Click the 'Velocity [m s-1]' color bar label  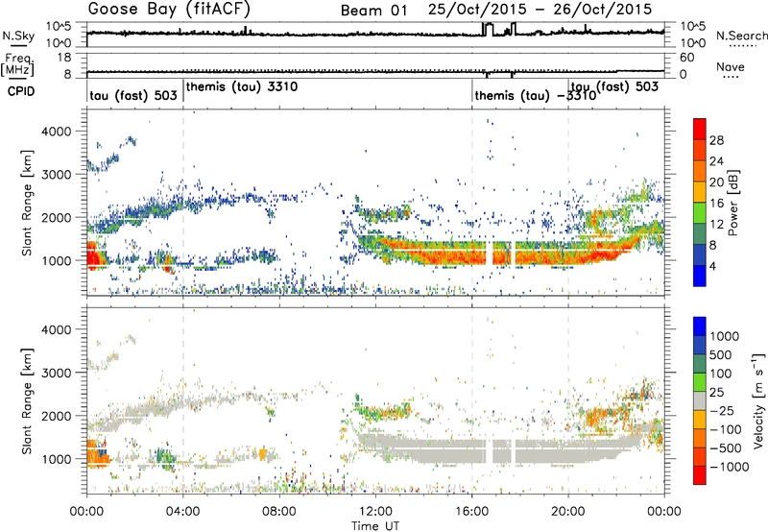(x=758, y=400)
